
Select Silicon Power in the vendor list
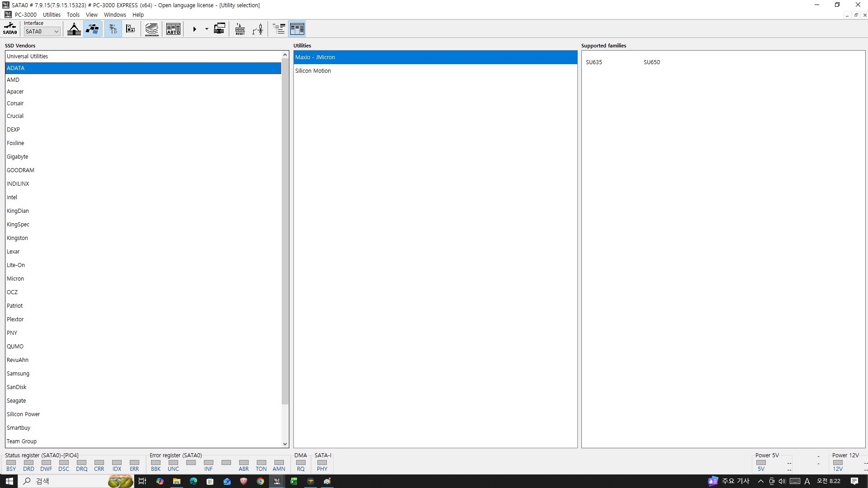click(x=143, y=414)
